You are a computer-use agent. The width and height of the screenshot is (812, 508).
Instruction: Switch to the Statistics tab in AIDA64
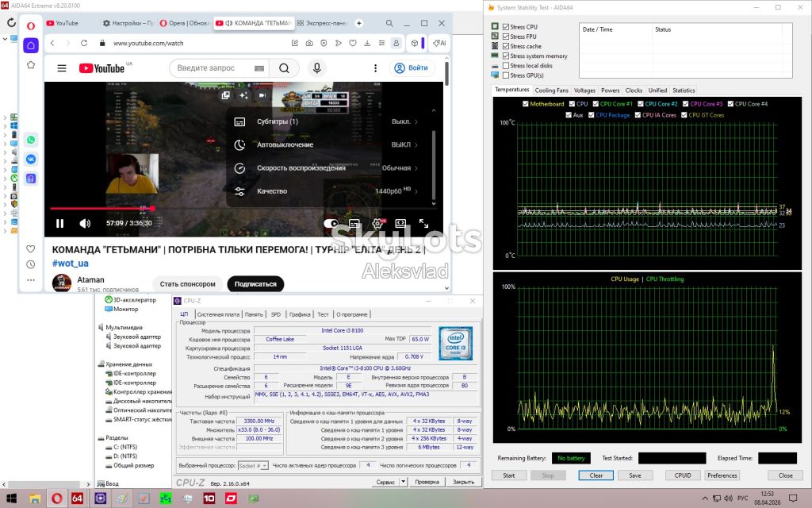(x=684, y=90)
